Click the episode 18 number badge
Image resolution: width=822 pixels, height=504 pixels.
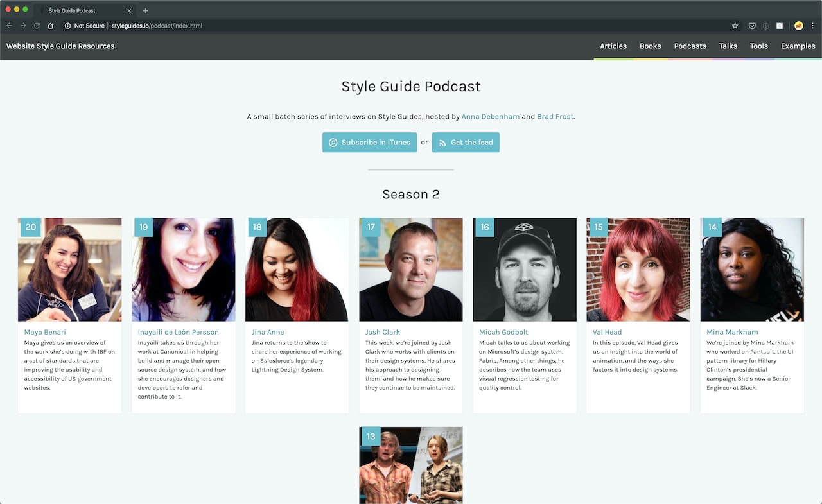click(x=258, y=227)
